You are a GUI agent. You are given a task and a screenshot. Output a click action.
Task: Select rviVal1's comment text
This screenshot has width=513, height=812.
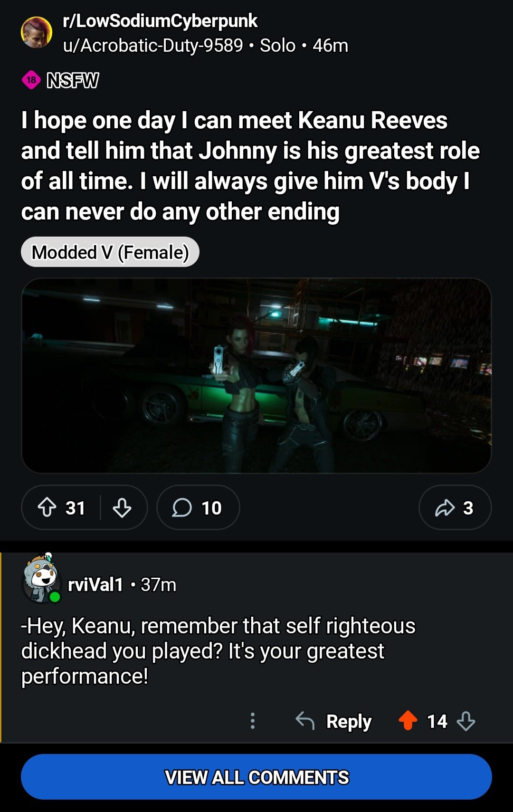(x=218, y=651)
